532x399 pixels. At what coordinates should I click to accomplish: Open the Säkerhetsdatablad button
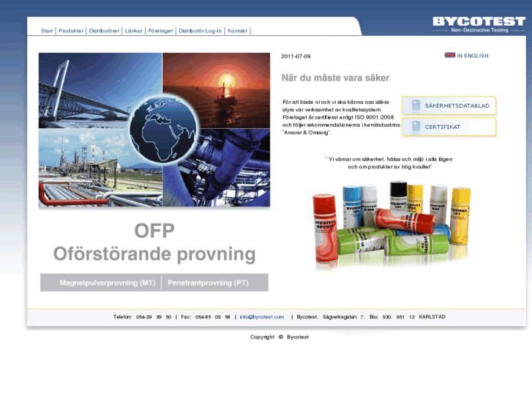tap(449, 105)
